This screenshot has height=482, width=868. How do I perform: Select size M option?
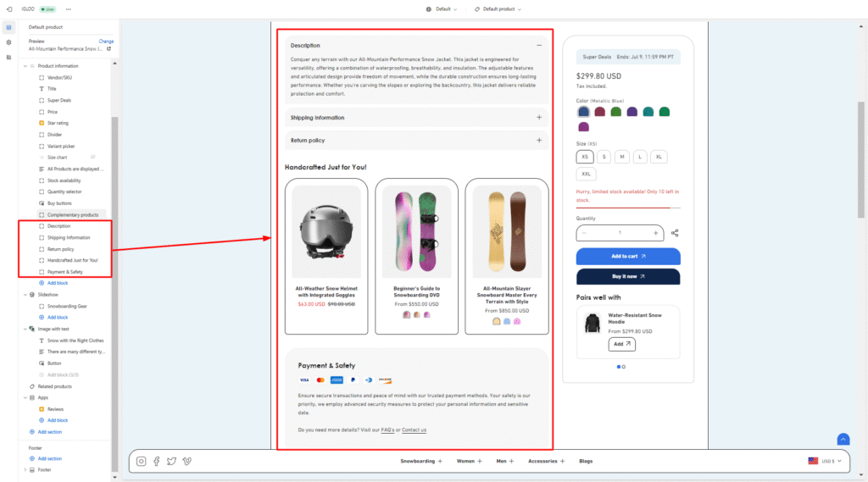click(622, 157)
